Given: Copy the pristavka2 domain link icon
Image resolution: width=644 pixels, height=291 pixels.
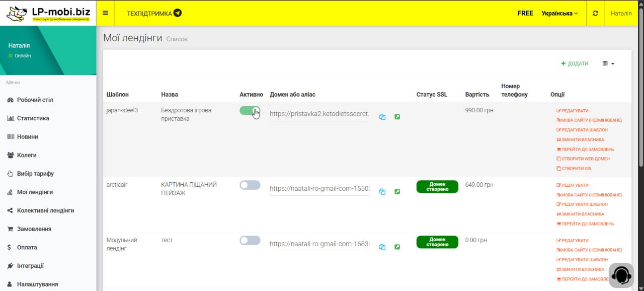Looking at the screenshot, I should tap(382, 117).
